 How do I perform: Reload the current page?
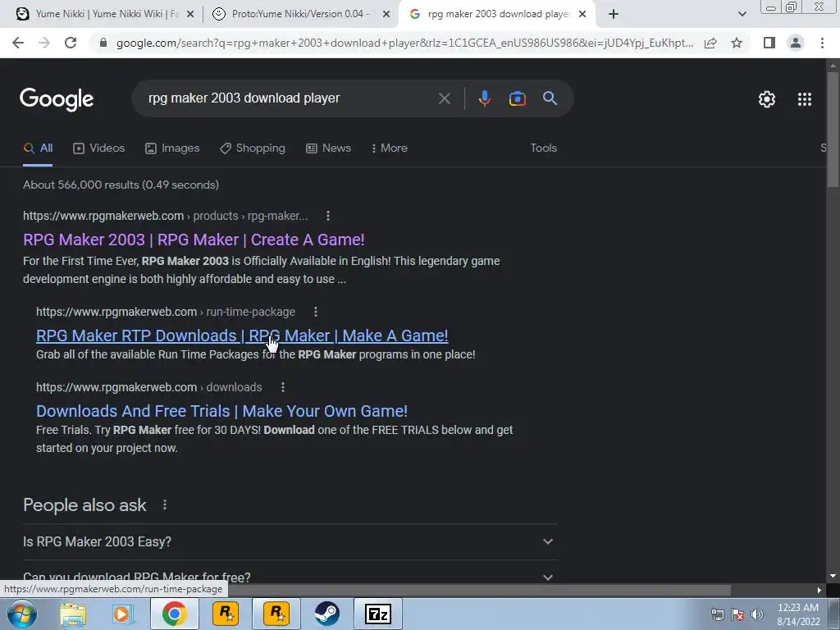tap(71, 43)
